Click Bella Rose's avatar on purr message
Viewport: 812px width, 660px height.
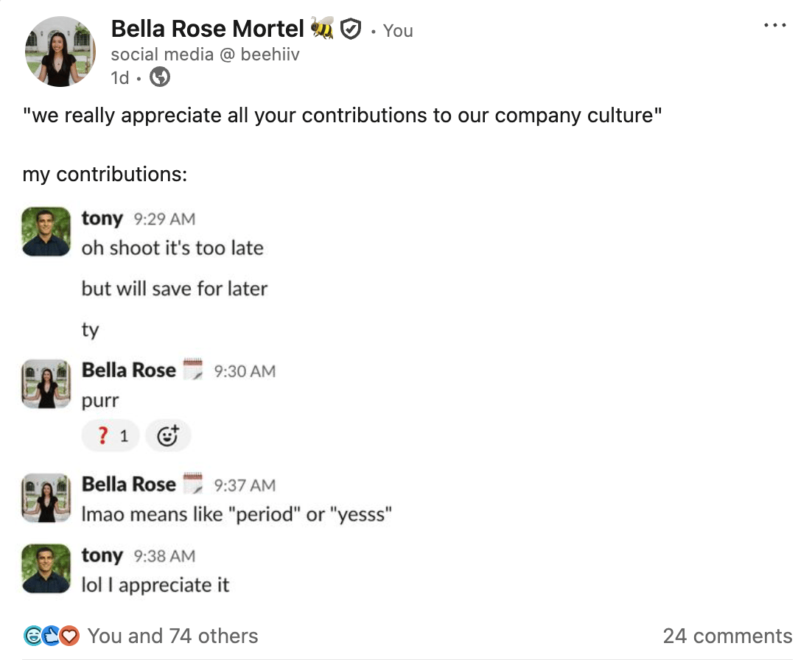(46, 384)
